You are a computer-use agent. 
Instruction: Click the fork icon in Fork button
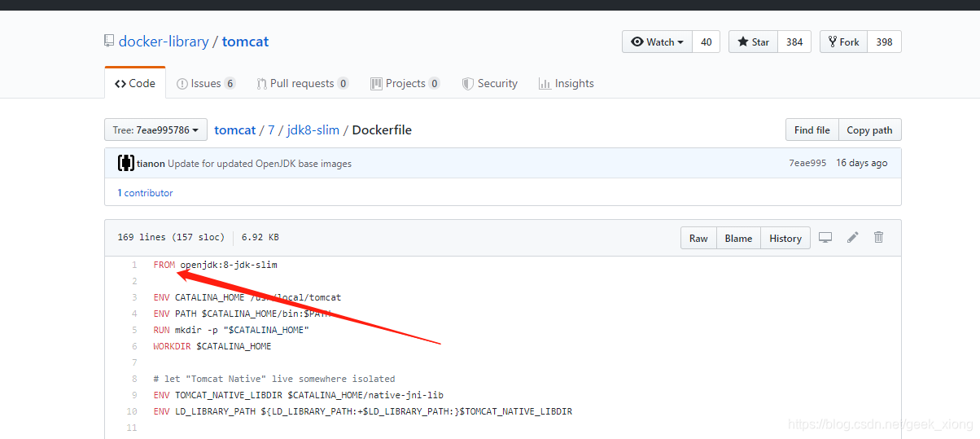(833, 42)
